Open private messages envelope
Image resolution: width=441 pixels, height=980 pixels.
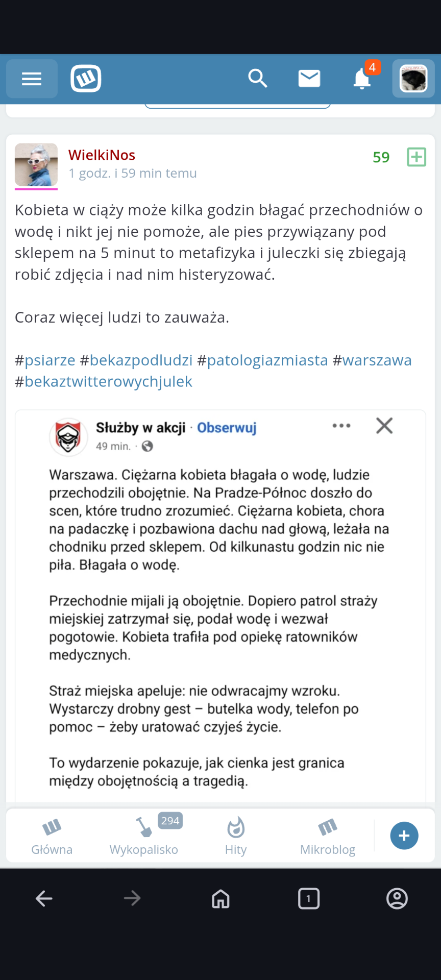click(309, 79)
